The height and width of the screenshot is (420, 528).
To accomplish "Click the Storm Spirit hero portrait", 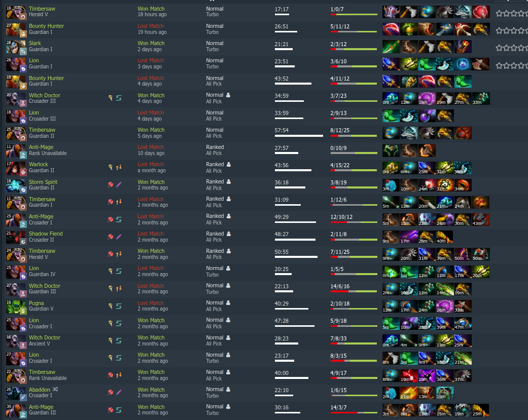I will (16, 185).
